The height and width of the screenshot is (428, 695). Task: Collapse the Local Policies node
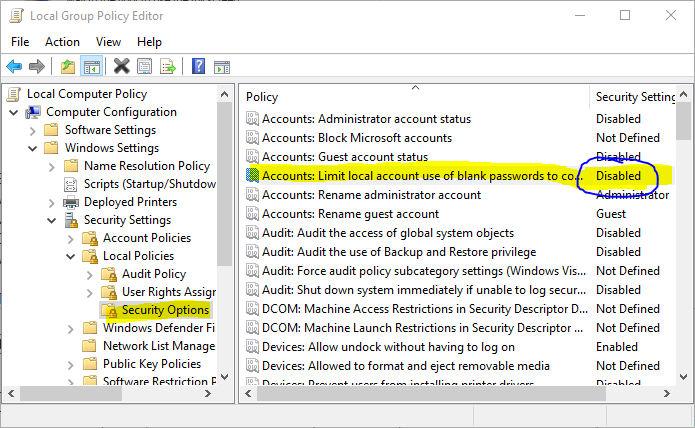tap(71, 256)
